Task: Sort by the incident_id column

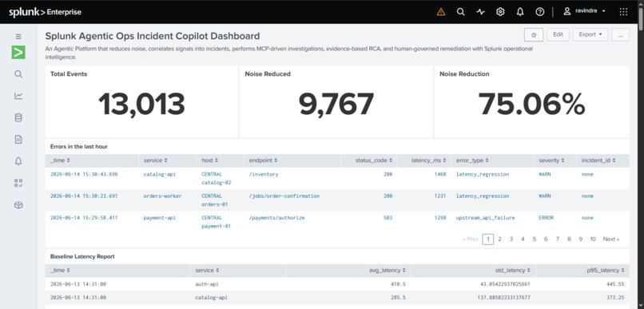Action: point(598,160)
